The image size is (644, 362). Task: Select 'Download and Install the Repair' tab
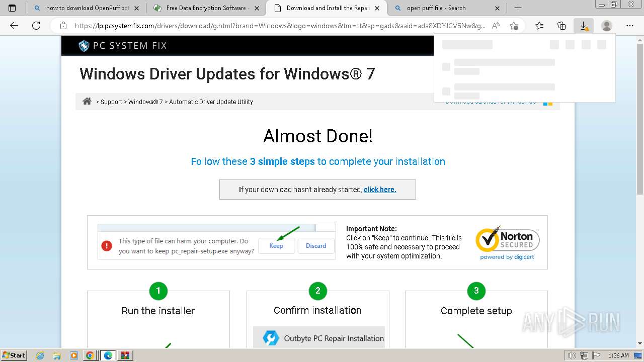(x=327, y=8)
